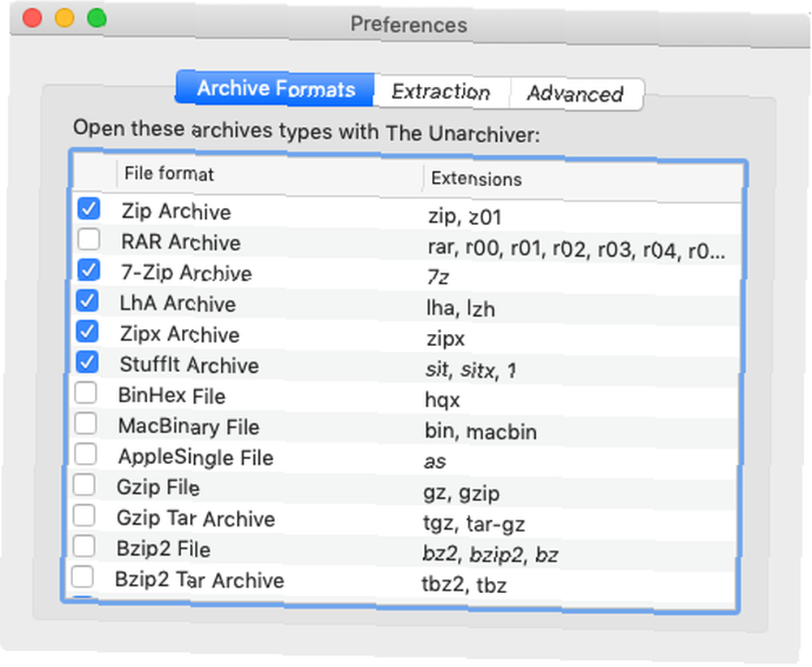Check the Gzip File checkbox
The height and width of the screenshot is (667, 812).
coord(84,484)
